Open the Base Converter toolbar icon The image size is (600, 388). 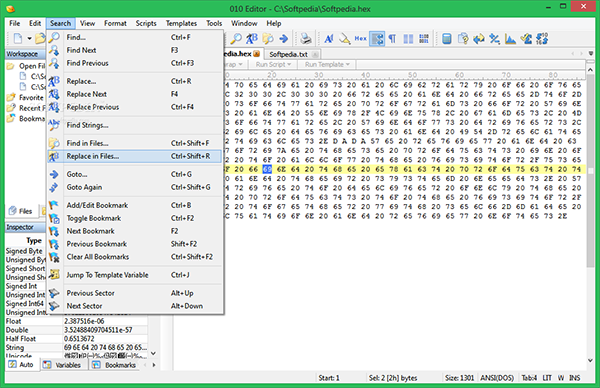click(x=542, y=39)
